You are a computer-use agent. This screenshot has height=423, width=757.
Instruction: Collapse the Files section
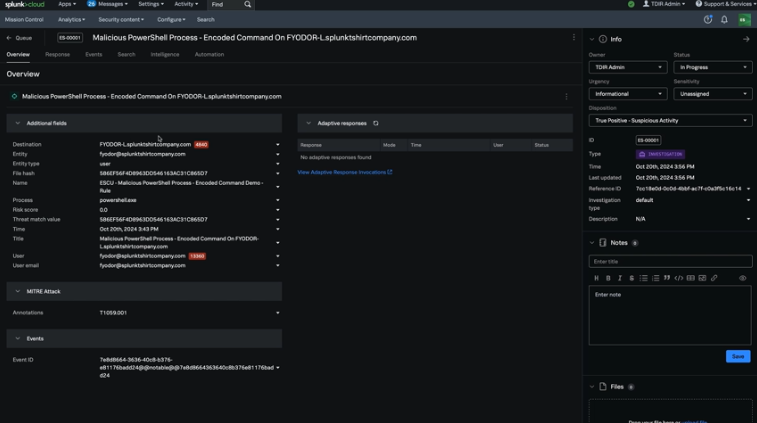[x=592, y=386]
